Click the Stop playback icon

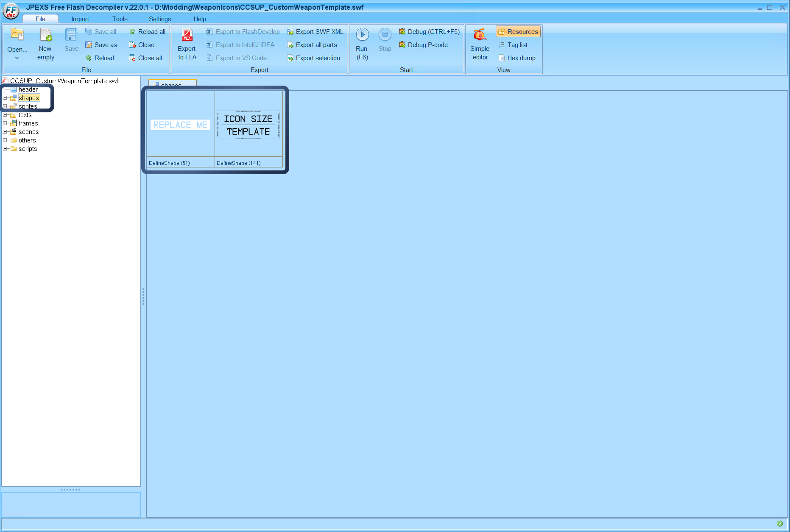pyautogui.click(x=385, y=35)
